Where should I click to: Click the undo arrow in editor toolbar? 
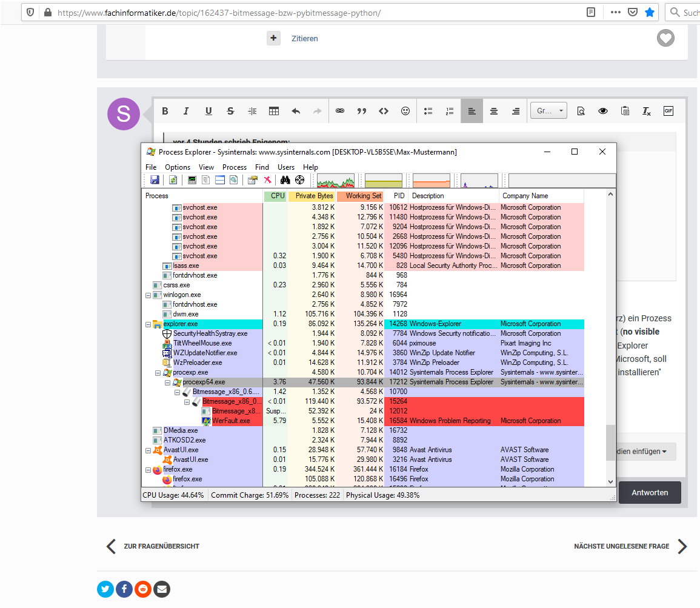[296, 111]
